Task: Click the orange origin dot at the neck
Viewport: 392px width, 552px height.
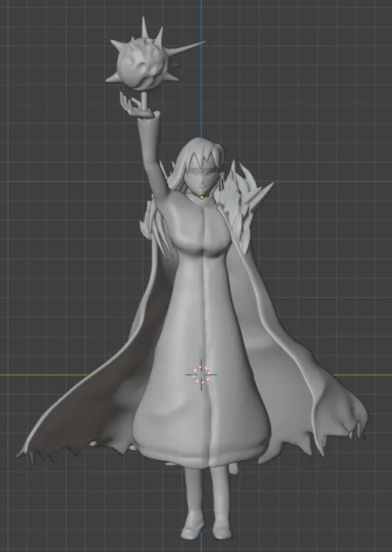Action: (x=201, y=197)
